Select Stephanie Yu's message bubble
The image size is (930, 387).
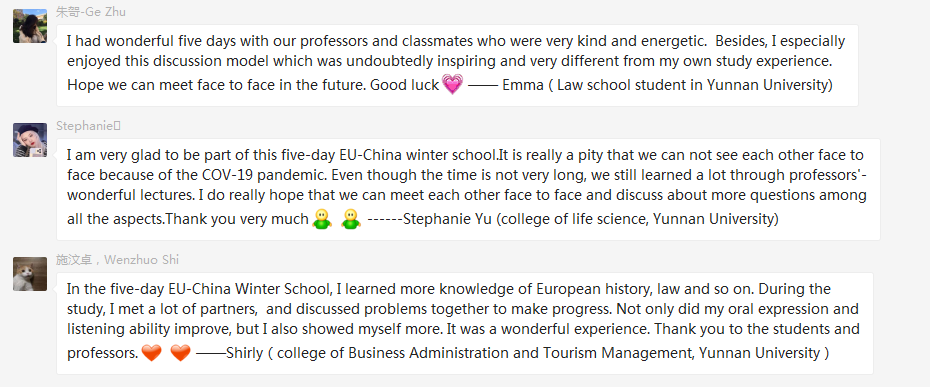click(x=468, y=189)
